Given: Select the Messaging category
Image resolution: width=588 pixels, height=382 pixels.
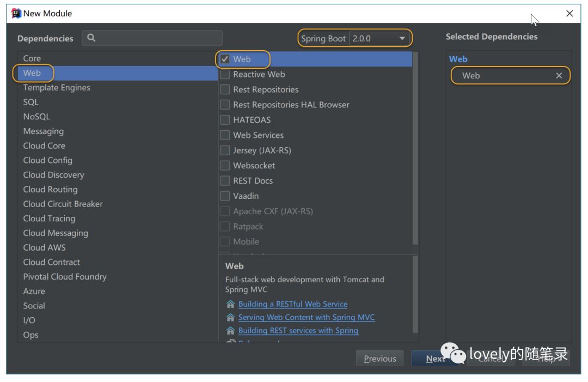Looking at the screenshot, I should point(118,131).
